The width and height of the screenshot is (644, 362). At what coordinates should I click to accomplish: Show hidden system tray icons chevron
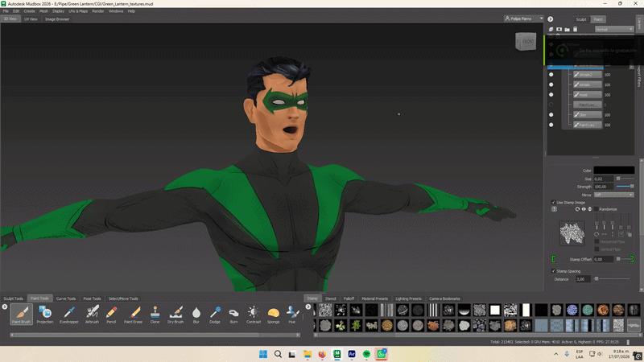556,354
